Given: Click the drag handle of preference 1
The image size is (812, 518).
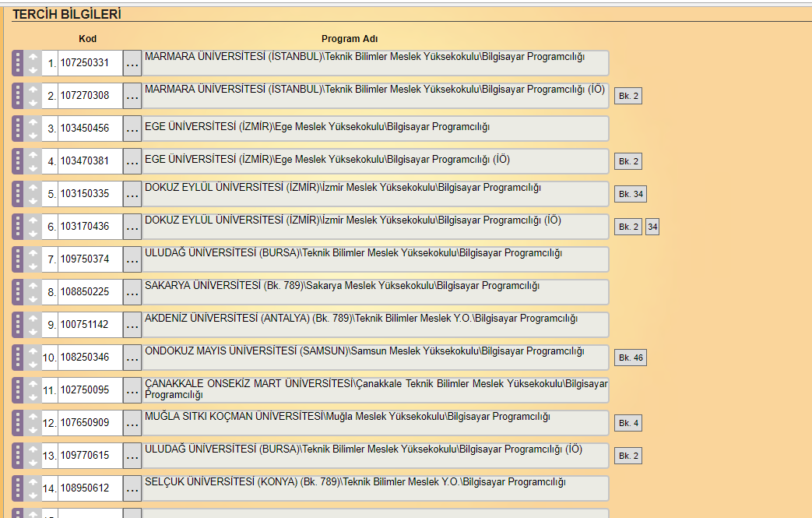Looking at the screenshot, I should click(x=18, y=63).
